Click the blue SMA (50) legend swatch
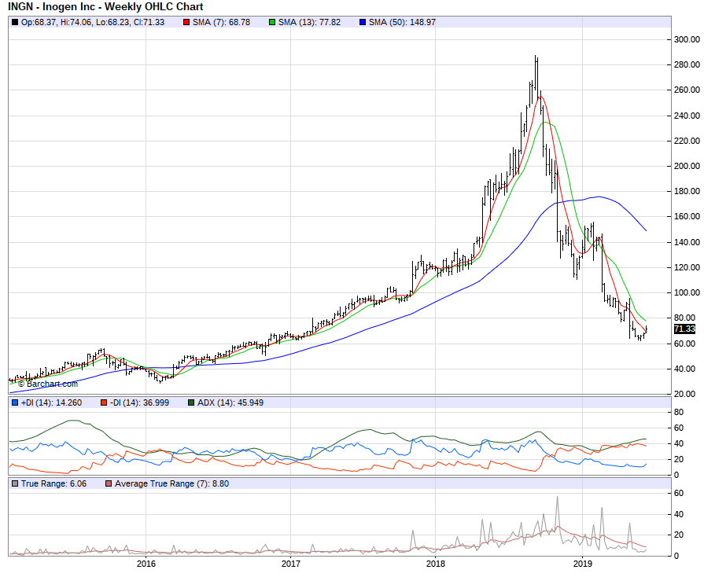This screenshot has width=704, height=588. tap(363, 22)
